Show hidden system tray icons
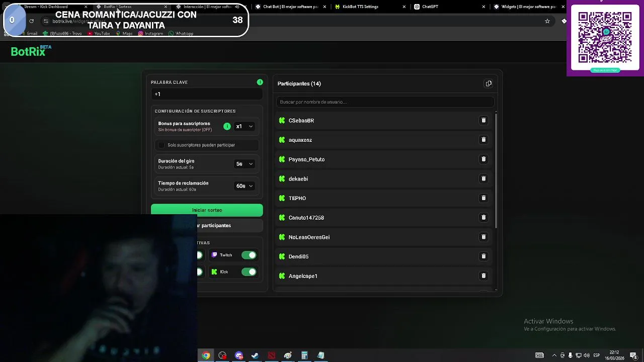Image resolution: width=644 pixels, height=362 pixels. pyautogui.click(x=554, y=355)
